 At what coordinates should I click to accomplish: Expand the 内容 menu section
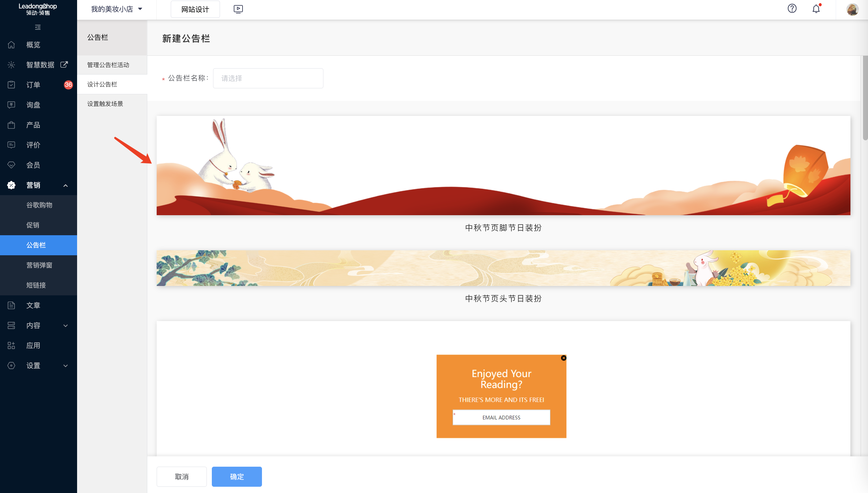click(66, 326)
